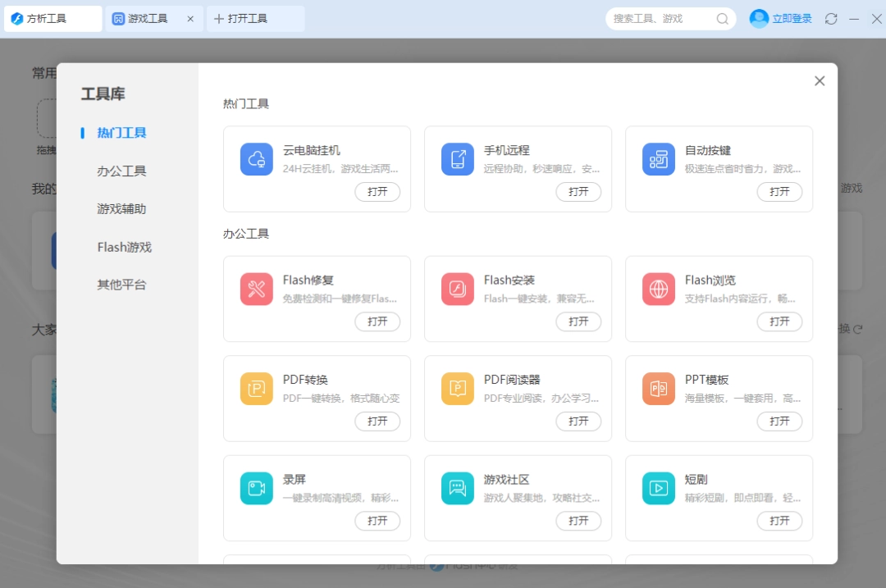Image resolution: width=886 pixels, height=588 pixels.
Task: Open the 自动按键 auto-clicker icon
Action: pyautogui.click(x=658, y=160)
